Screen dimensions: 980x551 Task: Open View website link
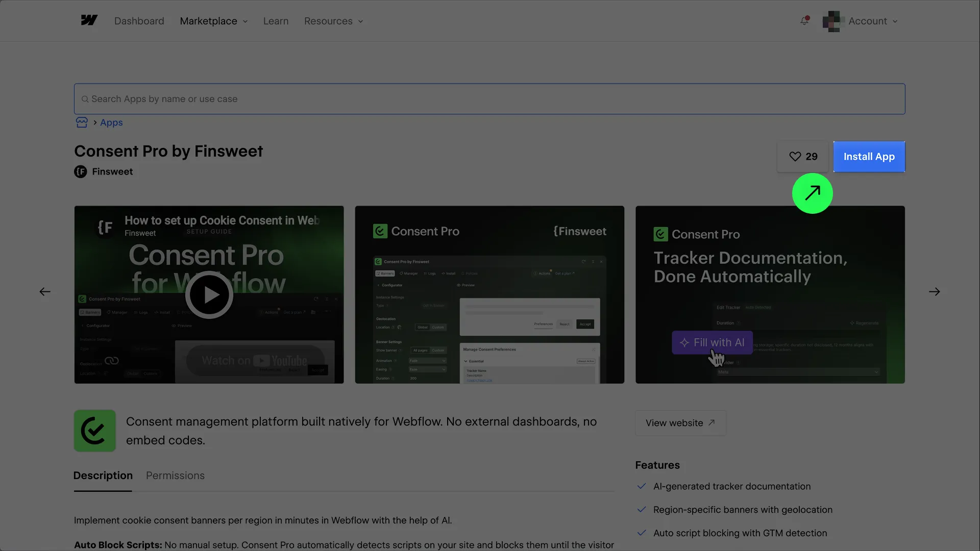click(x=680, y=423)
